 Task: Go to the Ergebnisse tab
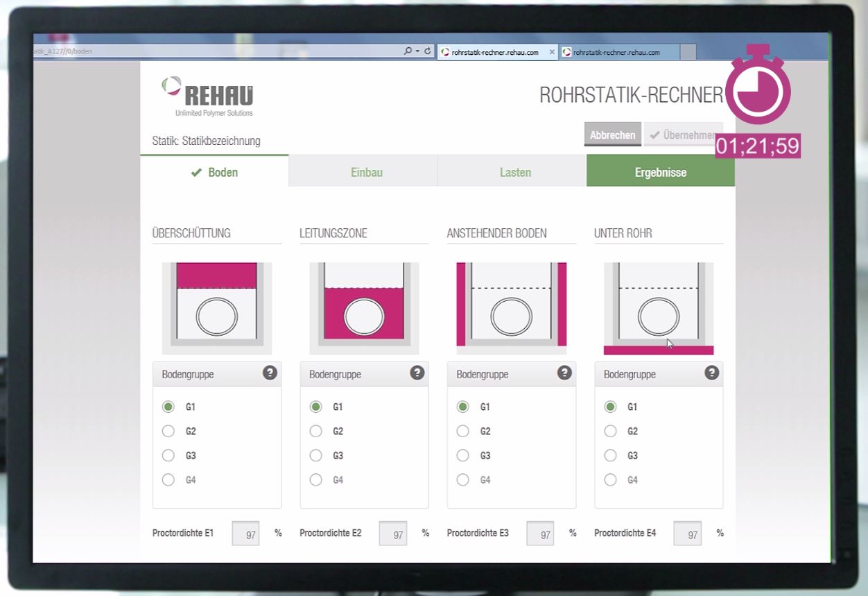(x=660, y=173)
